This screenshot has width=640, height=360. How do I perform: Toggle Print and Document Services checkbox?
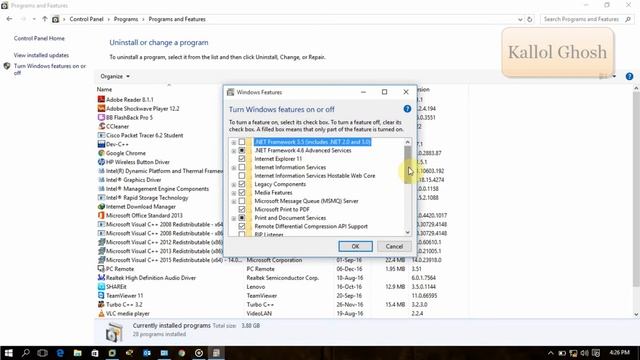tap(242, 218)
